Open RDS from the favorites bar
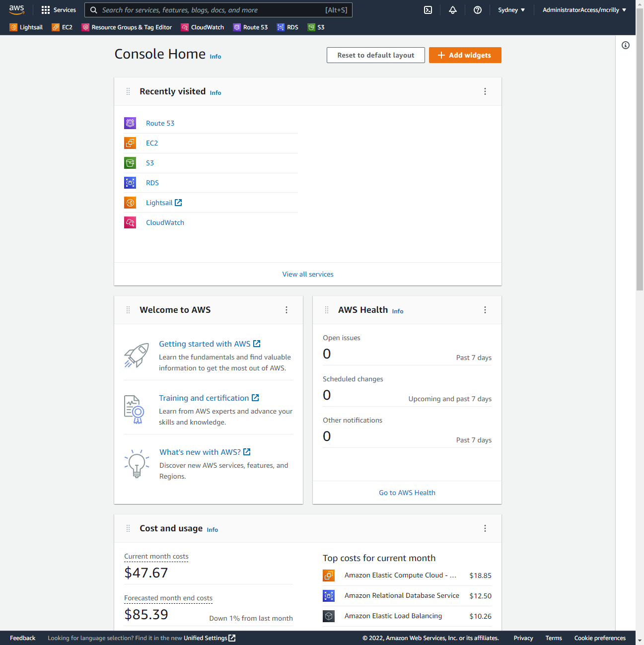 point(288,27)
